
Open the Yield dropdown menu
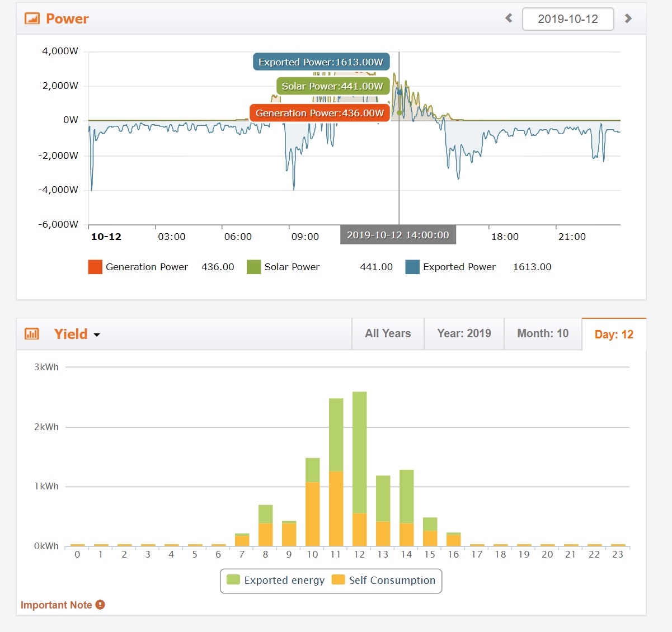(x=78, y=334)
